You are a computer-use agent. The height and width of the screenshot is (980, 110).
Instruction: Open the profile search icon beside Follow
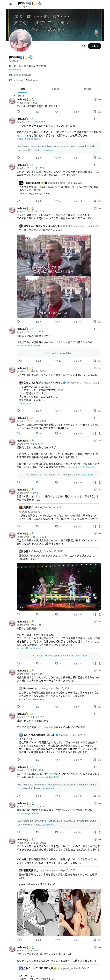pyautogui.click(x=83, y=46)
